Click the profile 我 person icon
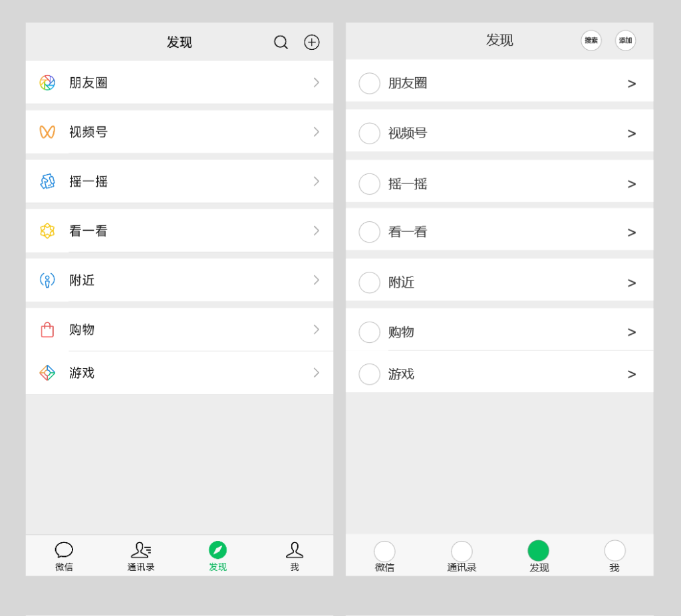 (x=295, y=550)
